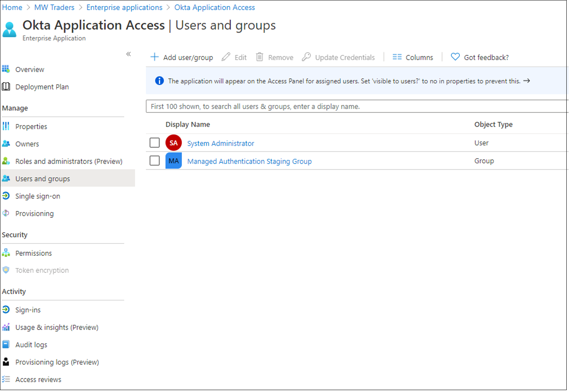Open Audit logs from the sidebar
Image resolution: width=569 pixels, height=392 pixels.
tap(31, 344)
